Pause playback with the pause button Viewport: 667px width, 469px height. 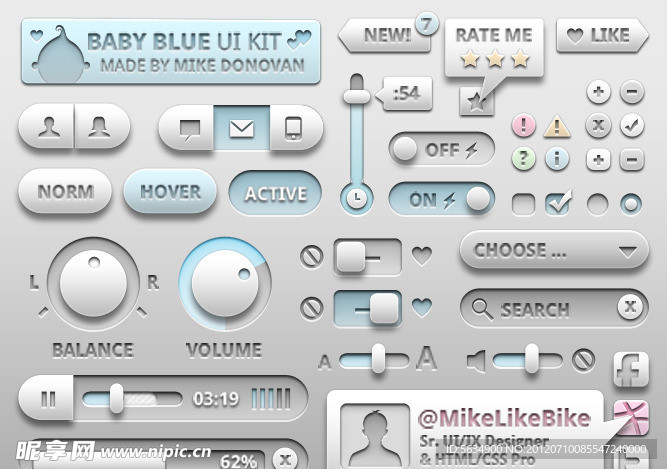click(x=48, y=398)
